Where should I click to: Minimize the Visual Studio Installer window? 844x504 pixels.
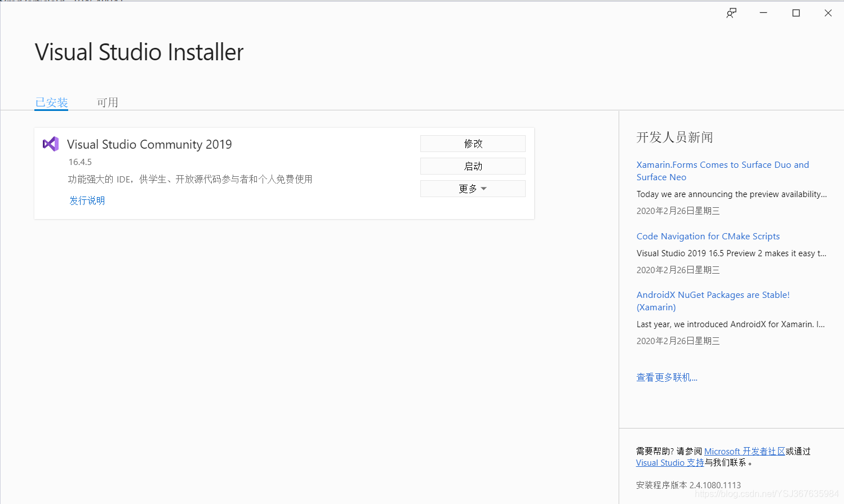(763, 13)
